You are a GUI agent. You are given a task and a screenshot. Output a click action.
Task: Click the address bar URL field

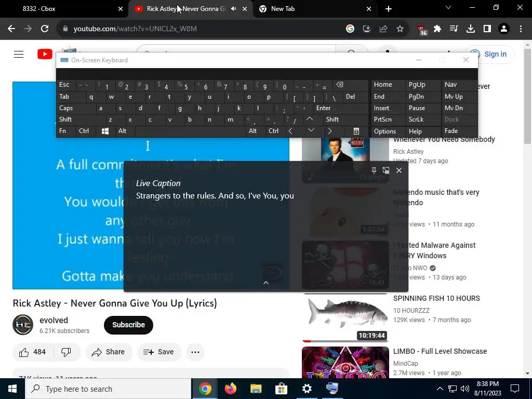click(204, 29)
